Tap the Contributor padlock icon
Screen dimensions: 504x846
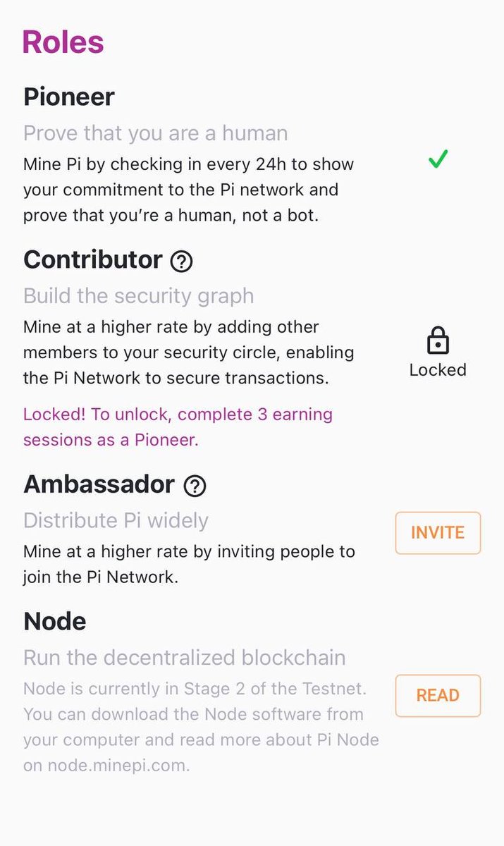click(x=438, y=343)
